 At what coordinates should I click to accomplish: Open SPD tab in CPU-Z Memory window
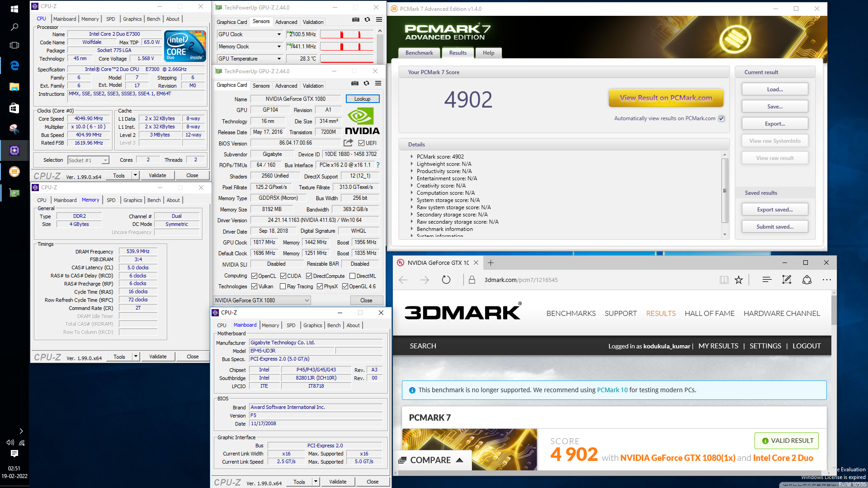[111, 200]
